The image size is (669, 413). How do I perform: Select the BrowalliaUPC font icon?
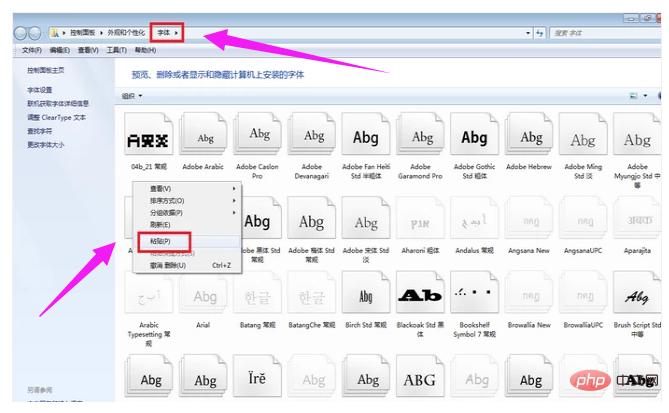coord(583,293)
